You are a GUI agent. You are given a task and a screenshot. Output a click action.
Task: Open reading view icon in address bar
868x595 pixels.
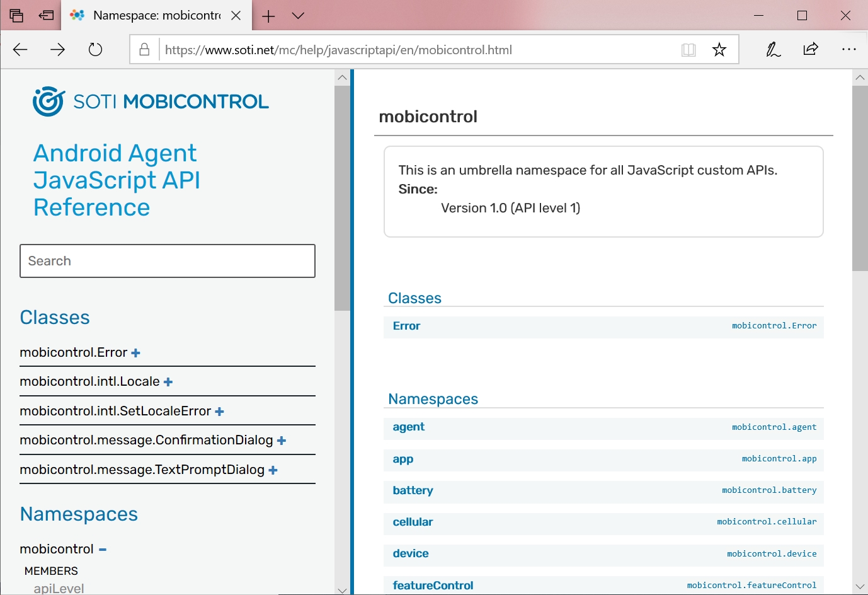pos(688,50)
